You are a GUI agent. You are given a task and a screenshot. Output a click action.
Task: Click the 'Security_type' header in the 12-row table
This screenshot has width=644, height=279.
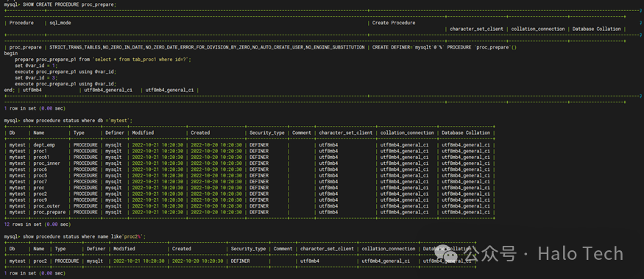pos(267,133)
